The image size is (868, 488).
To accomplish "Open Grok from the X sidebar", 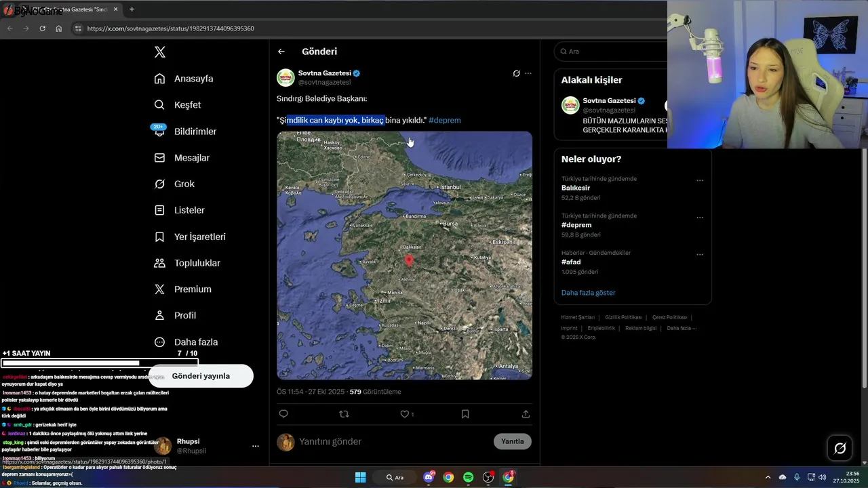I will [x=174, y=184].
